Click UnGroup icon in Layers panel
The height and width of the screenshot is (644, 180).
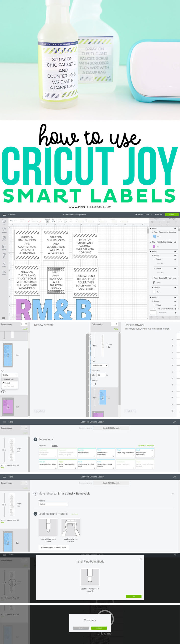(x=160, y=223)
